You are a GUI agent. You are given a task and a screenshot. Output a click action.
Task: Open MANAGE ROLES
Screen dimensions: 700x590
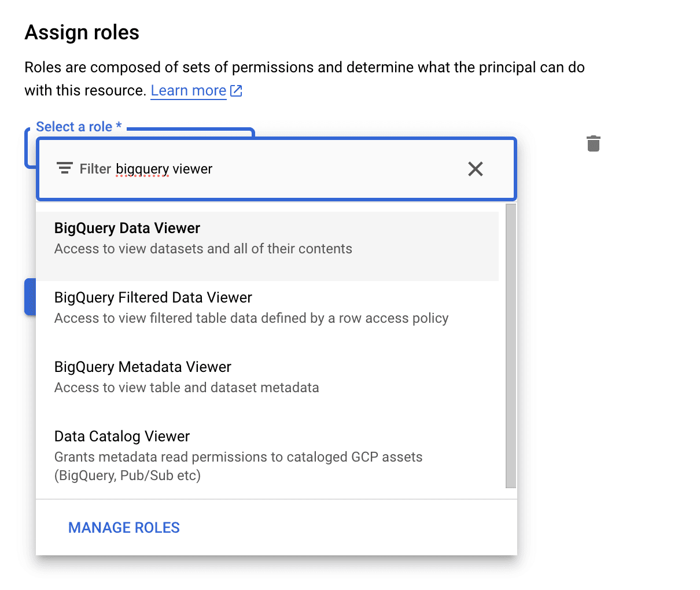click(x=124, y=528)
